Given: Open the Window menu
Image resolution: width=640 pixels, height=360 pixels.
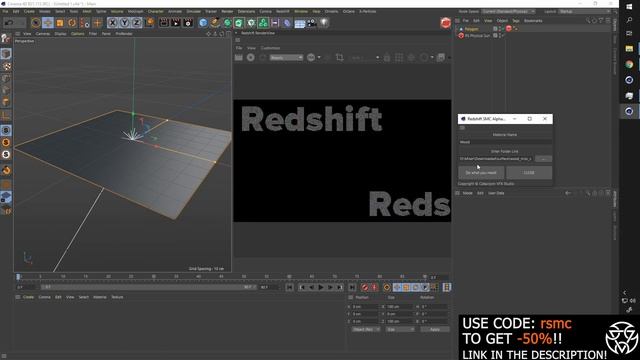Looking at the screenshot, I should point(301,11).
